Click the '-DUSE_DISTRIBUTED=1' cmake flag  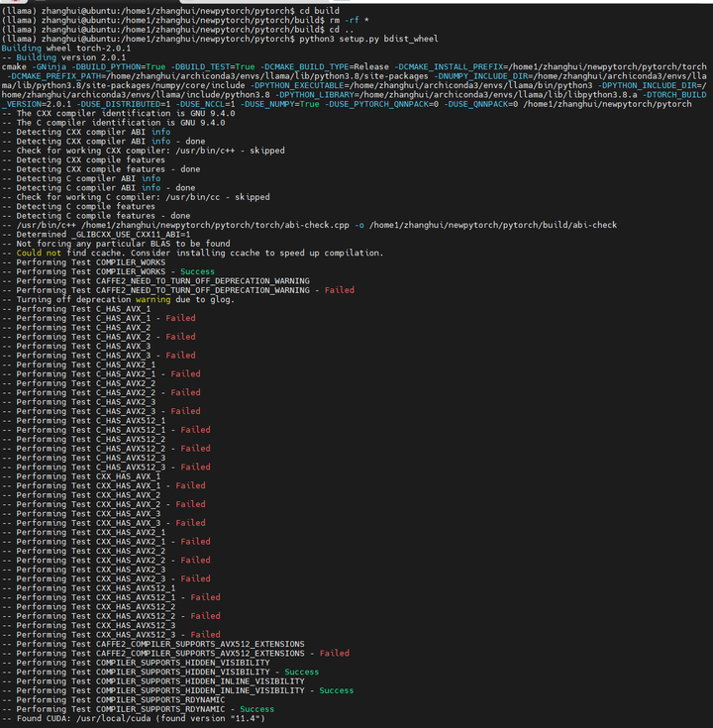tap(124, 104)
